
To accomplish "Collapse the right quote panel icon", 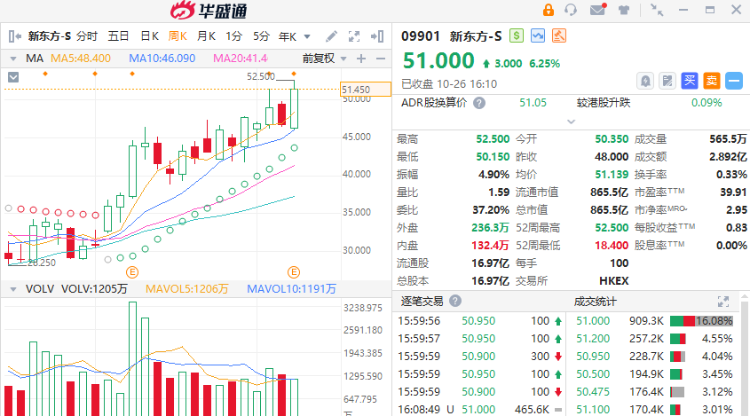I will click(x=377, y=36).
